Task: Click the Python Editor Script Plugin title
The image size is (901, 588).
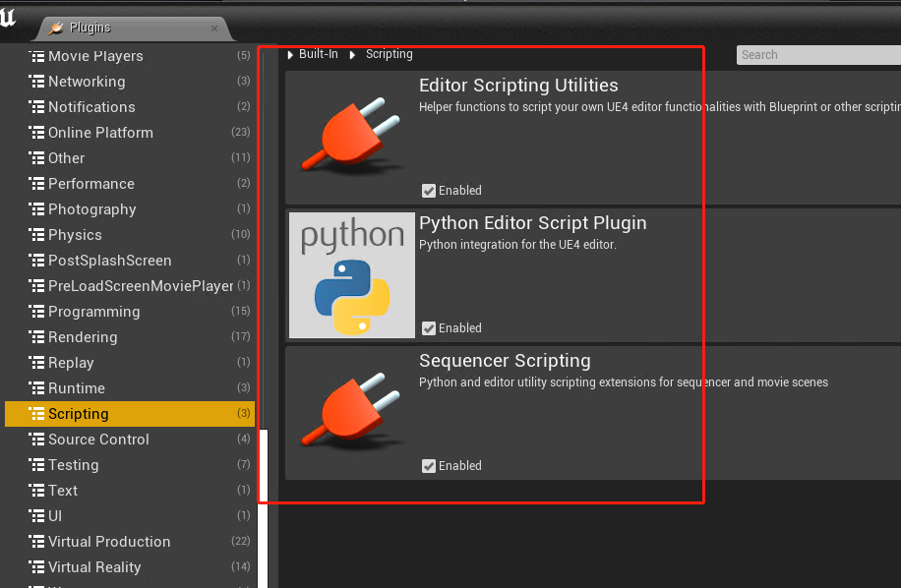Action: point(533,223)
